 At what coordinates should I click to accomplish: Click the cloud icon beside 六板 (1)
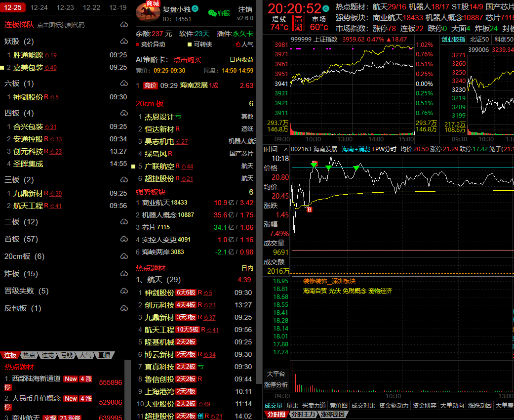(124, 84)
